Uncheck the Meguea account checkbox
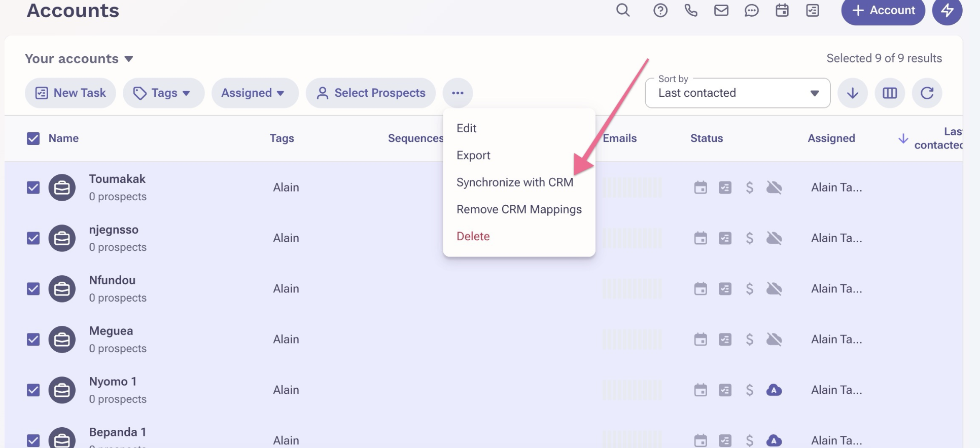Image resolution: width=980 pixels, height=448 pixels. (33, 340)
